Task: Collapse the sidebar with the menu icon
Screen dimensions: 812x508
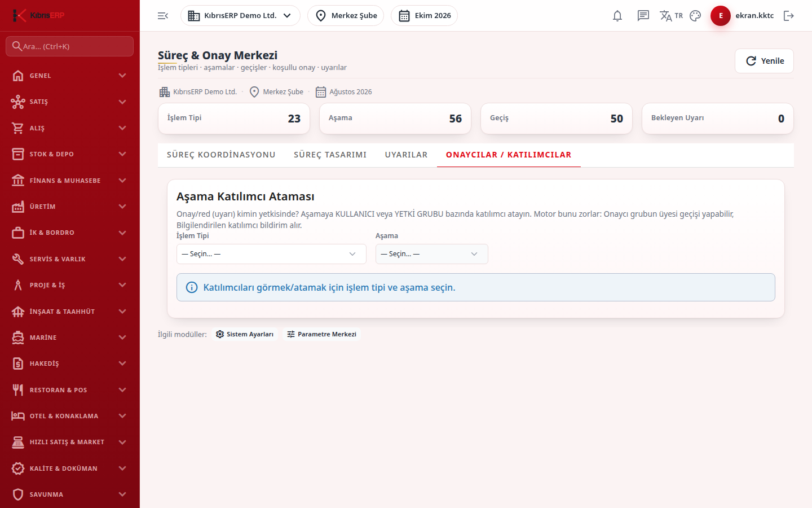Action: point(163,16)
